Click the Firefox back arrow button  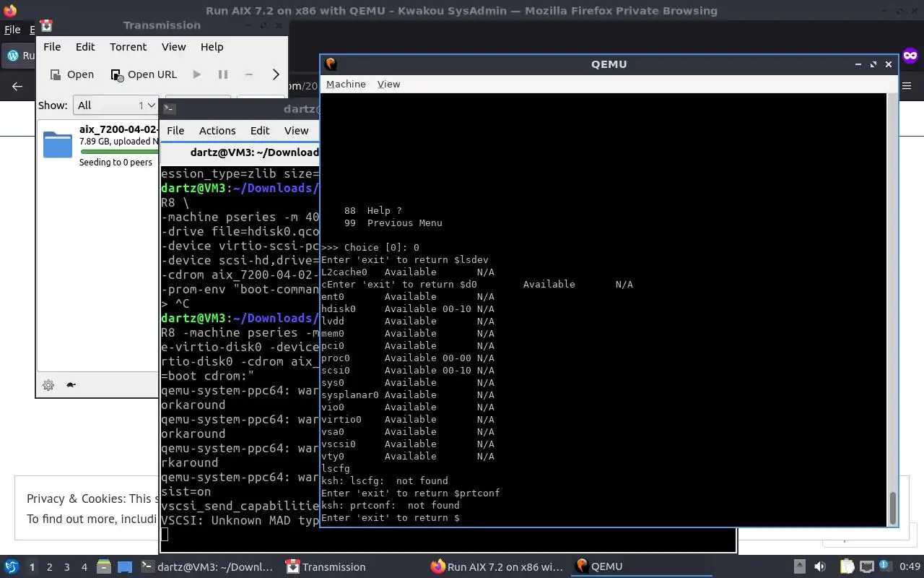point(17,86)
